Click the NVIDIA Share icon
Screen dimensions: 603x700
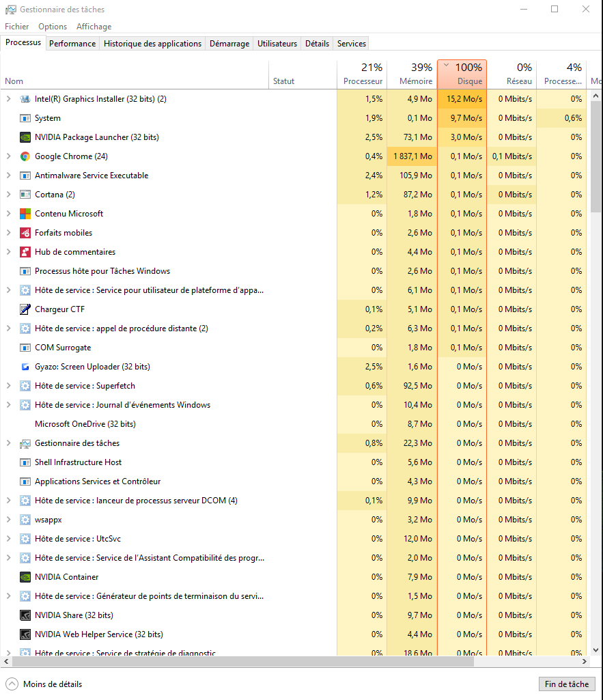coord(25,615)
